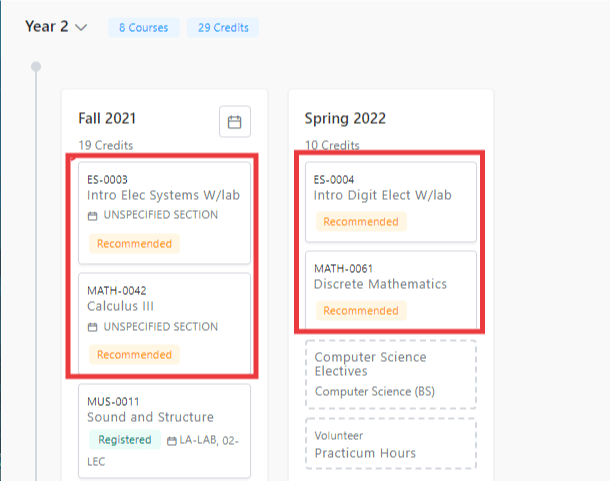Click the Registered status badge

125,440
